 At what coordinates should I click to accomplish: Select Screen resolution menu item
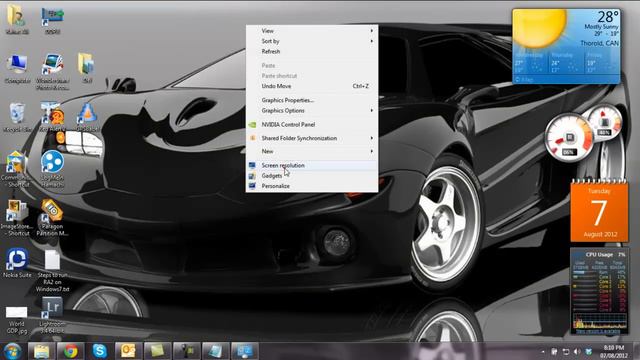[312, 165]
